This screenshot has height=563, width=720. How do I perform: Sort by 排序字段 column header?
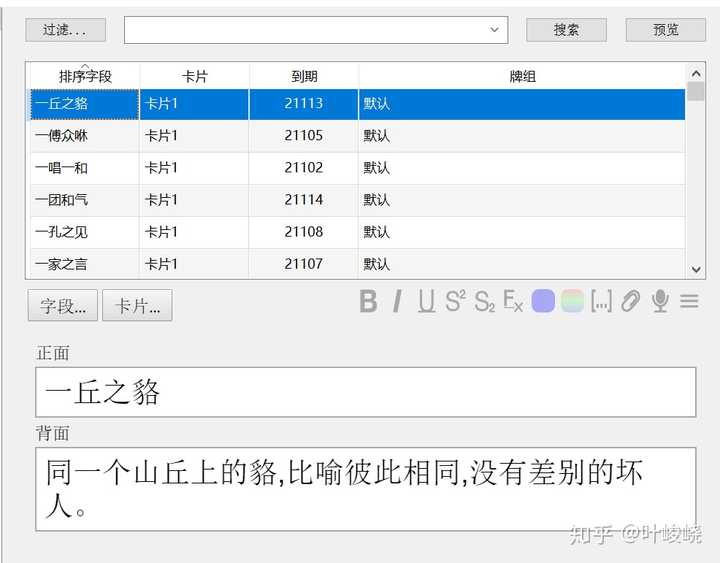85,76
